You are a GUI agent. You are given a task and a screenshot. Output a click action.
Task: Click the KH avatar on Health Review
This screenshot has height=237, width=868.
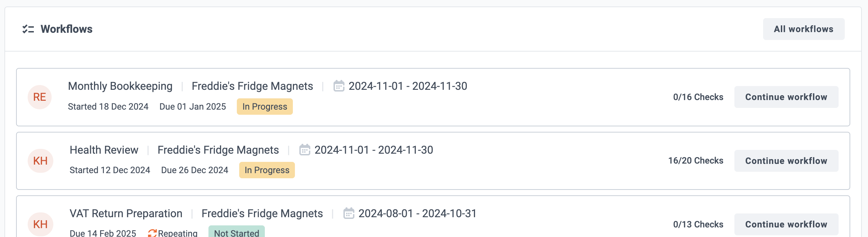40,161
